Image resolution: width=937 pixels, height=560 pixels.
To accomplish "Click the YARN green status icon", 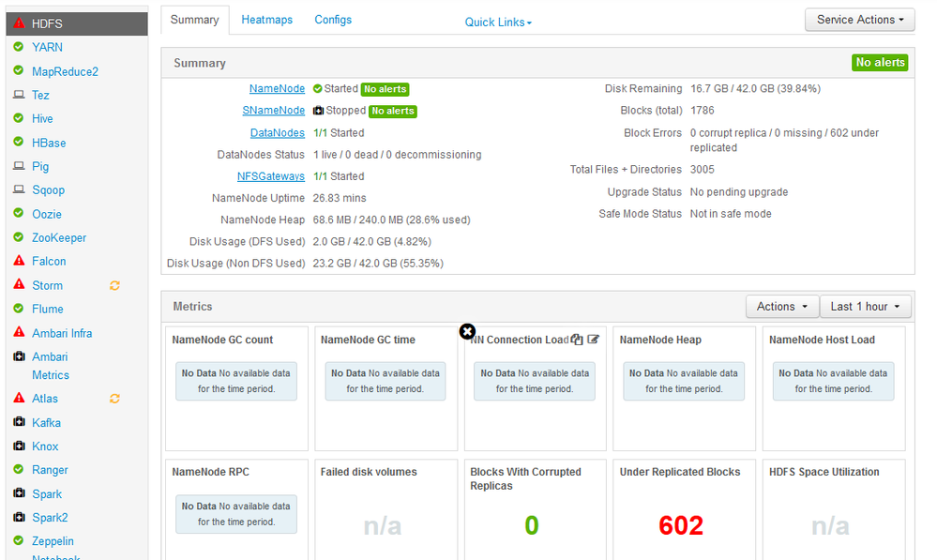I will [x=19, y=47].
